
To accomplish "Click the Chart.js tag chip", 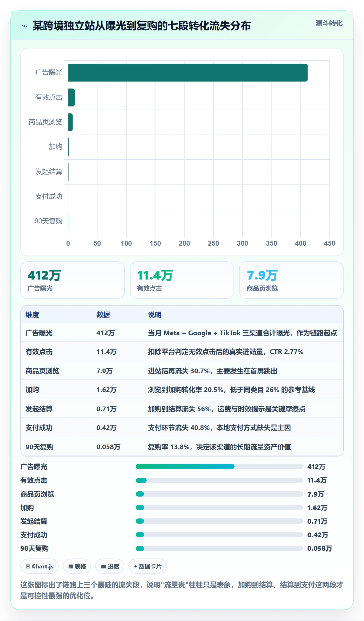I will point(40,566).
